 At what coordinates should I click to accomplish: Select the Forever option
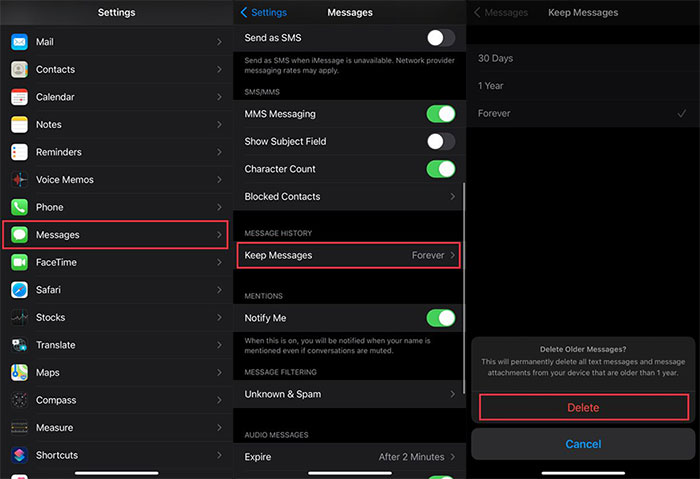tap(583, 113)
